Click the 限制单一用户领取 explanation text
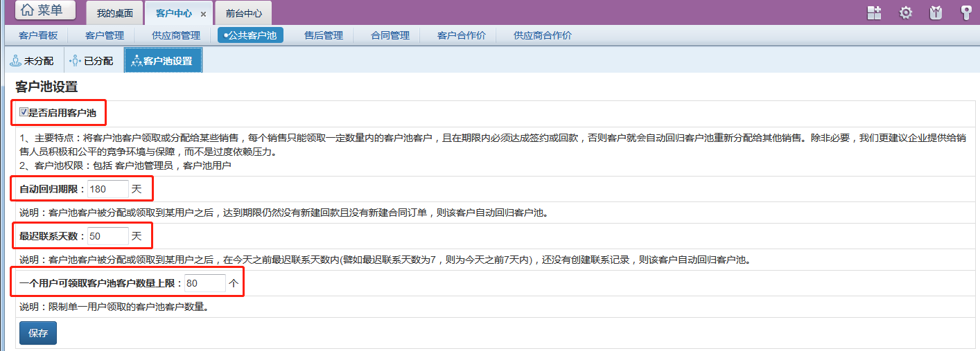Viewport: 980px width, 351px height. [x=114, y=307]
